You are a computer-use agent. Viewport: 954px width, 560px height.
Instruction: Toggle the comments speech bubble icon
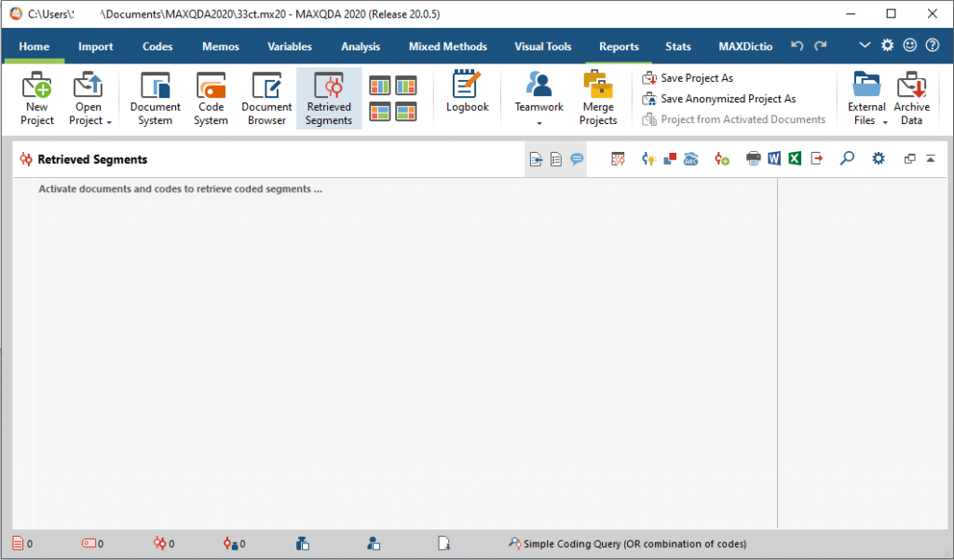(577, 159)
